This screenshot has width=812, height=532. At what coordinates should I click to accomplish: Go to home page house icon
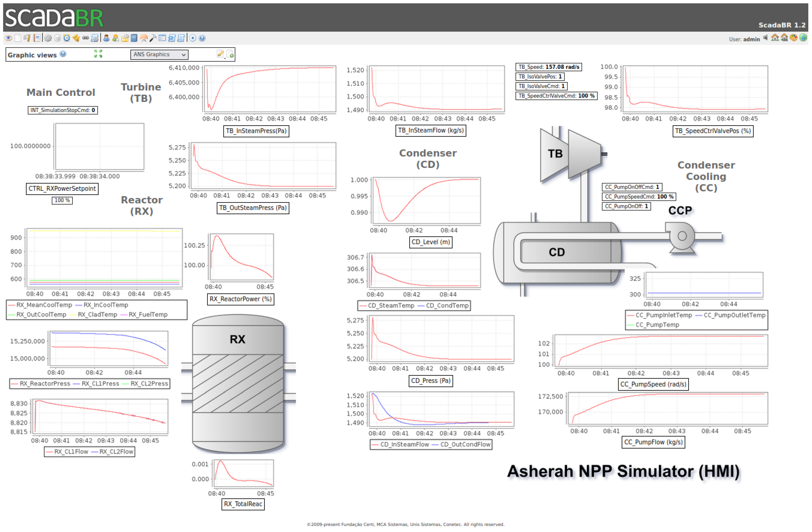pyautogui.click(x=775, y=38)
